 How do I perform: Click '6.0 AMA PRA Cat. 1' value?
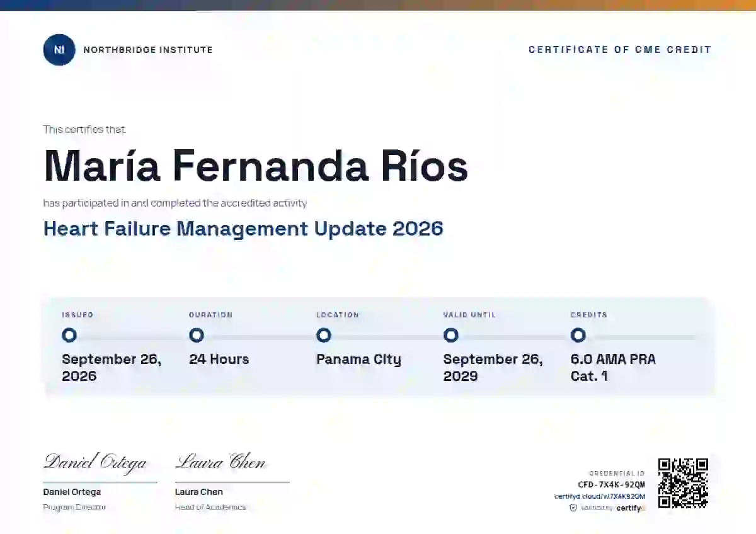(x=613, y=368)
